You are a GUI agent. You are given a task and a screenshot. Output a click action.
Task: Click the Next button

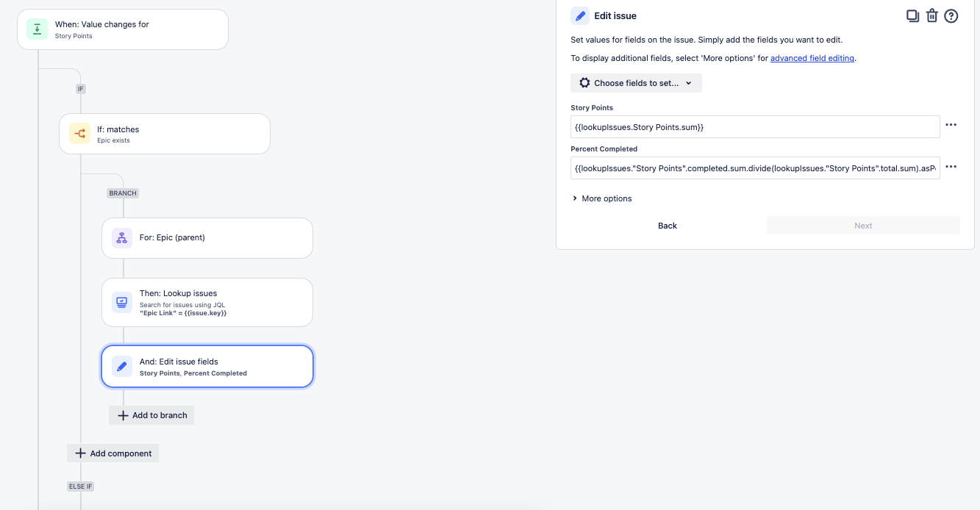coord(863,226)
